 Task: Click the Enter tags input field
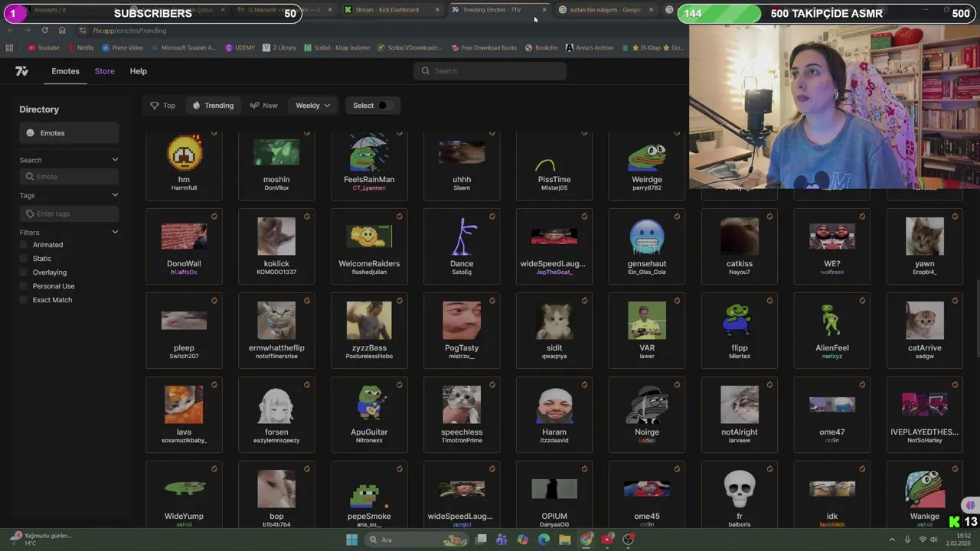pyautogui.click(x=69, y=214)
